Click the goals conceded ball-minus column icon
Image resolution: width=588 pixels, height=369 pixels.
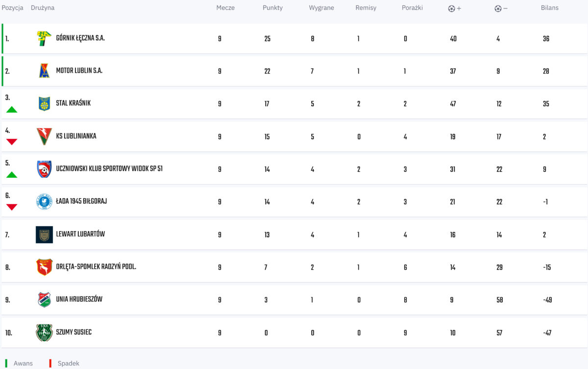501,8
